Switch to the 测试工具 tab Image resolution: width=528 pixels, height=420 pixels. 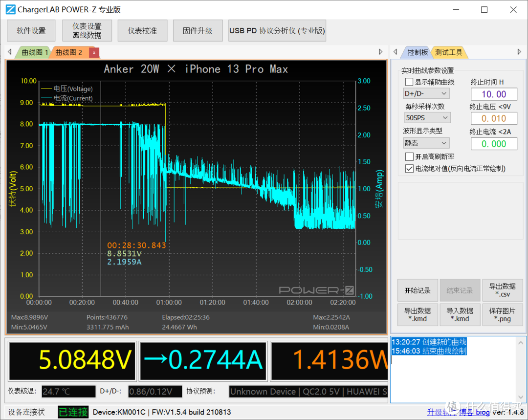click(x=448, y=52)
